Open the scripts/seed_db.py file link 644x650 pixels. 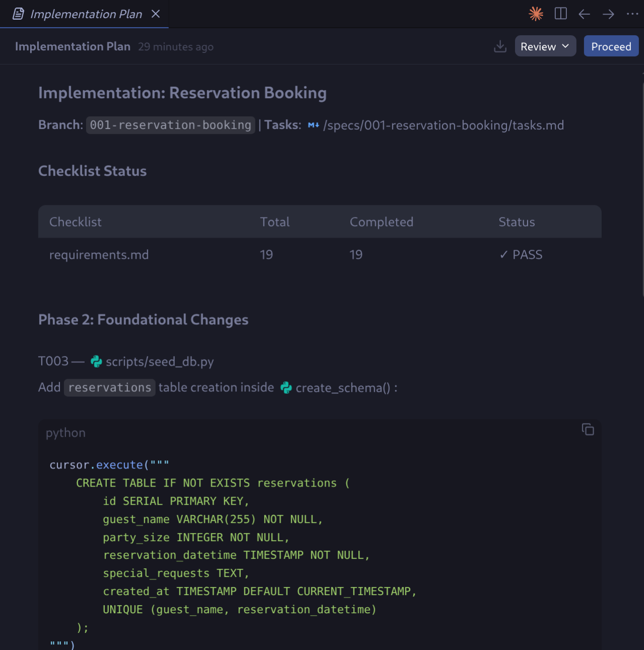(159, 362)
